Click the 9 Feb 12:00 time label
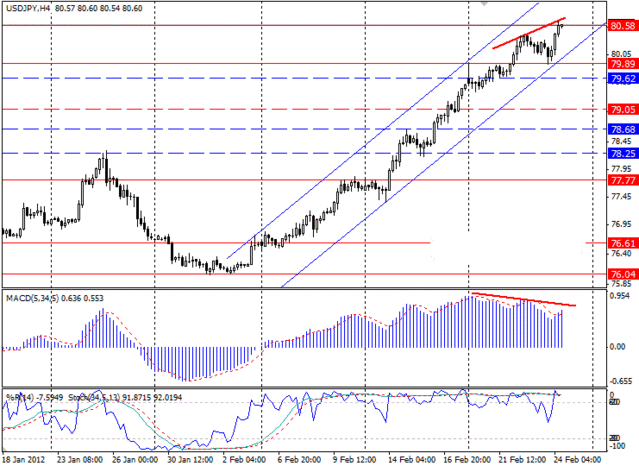 click(355, 458)
